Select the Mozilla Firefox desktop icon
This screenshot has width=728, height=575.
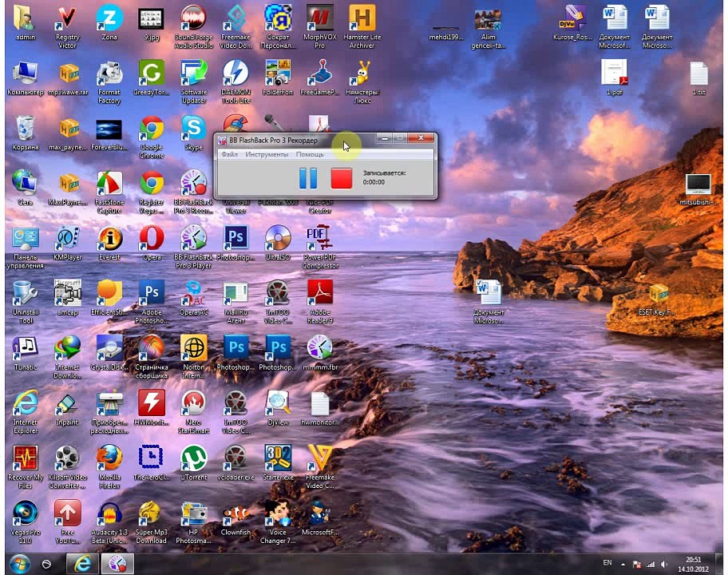[x=109, y=467]
